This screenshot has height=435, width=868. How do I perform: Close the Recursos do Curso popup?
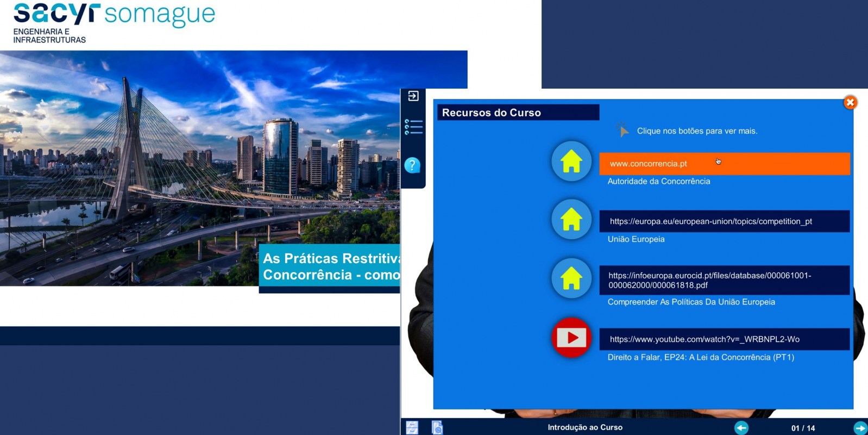pyautogui.click(x=850, y=102)
